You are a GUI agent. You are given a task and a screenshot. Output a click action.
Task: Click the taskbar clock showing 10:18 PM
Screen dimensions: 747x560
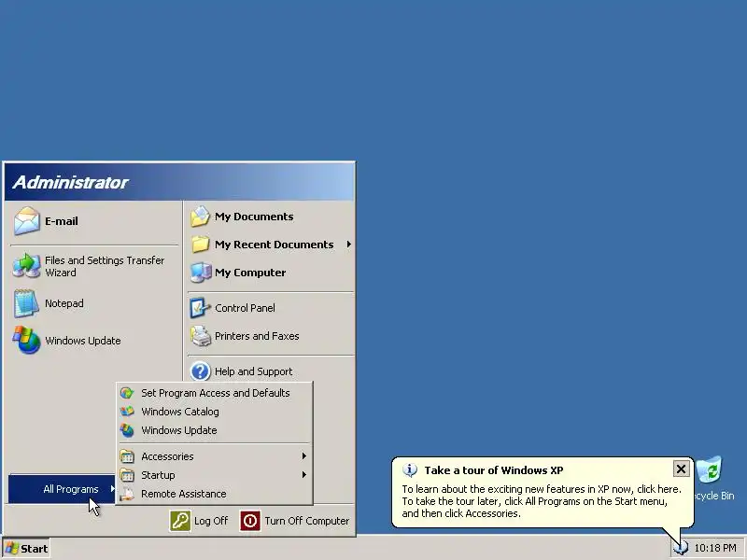click(x=715, y=548)
